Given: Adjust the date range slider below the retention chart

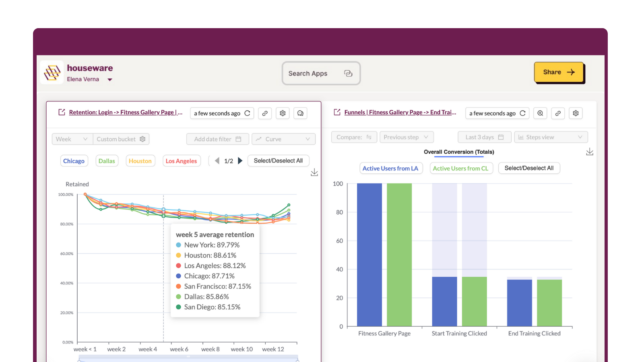Looking at the screenshot, I should [187, 357].
